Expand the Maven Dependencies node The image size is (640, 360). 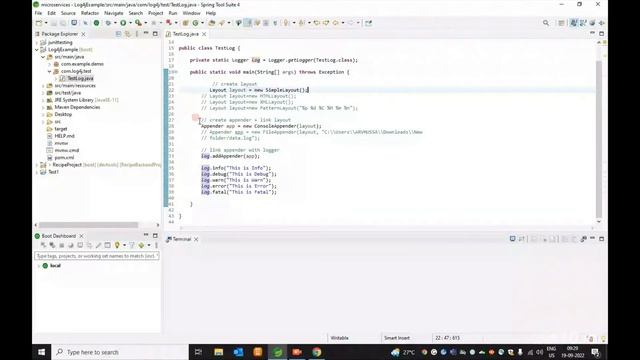click(43, 107)
